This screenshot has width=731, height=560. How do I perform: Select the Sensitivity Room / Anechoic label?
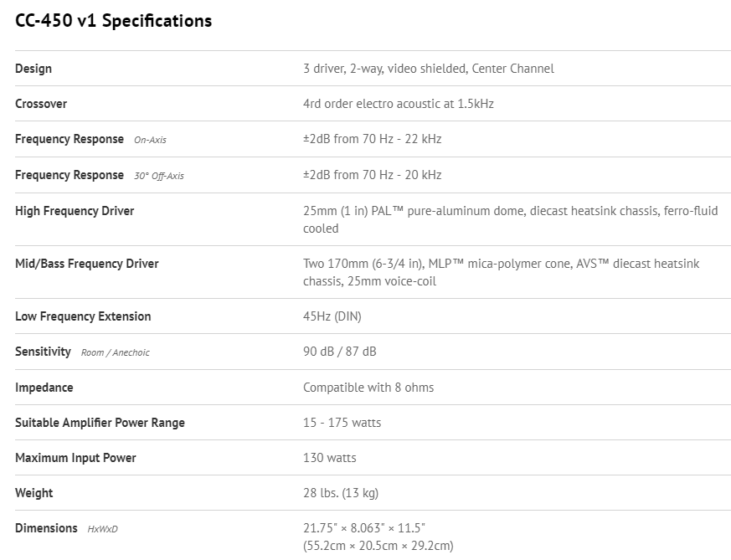pos(82,352)
